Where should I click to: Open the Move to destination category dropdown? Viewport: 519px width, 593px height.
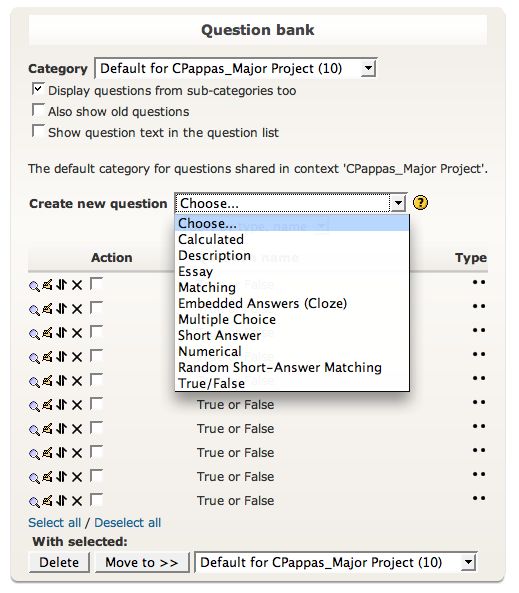click(336, 562)
